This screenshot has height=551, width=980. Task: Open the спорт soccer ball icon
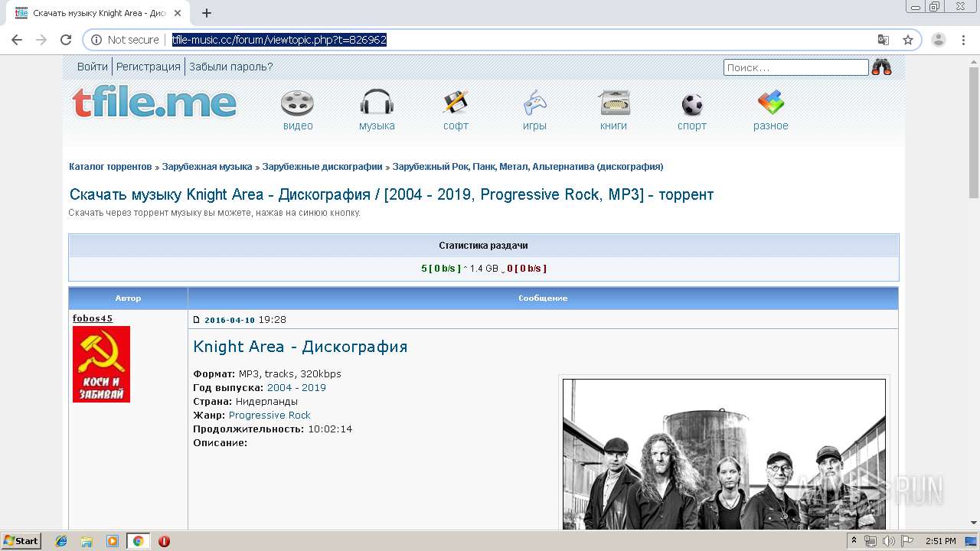692,104
